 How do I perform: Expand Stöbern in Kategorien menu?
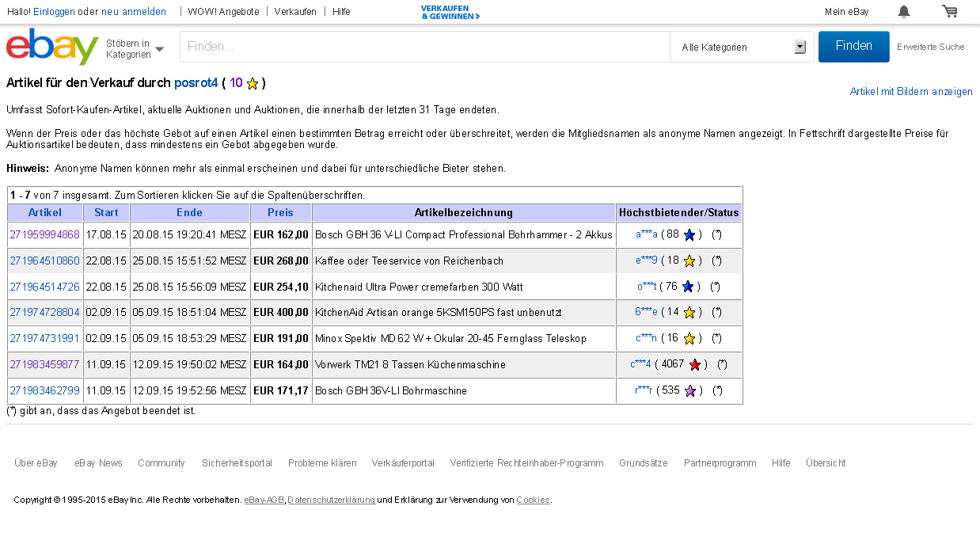pyautogui.click(x=135, y=48)
